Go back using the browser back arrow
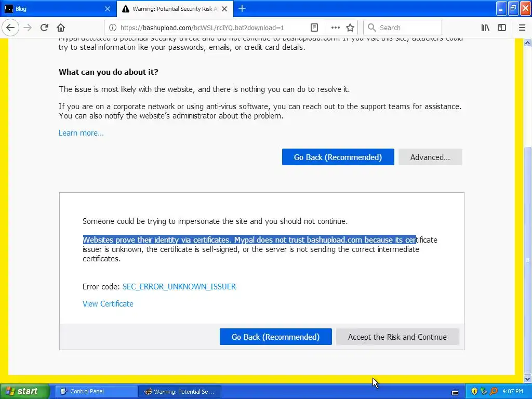532x399 pixels. click(x=10, y=28)
